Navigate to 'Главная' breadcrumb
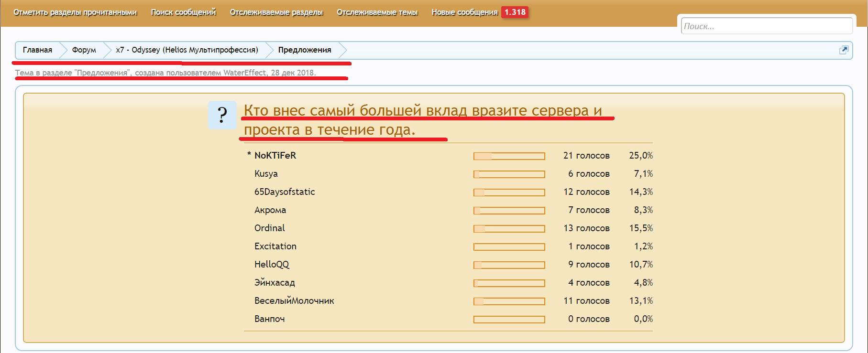The image size is (868, 353). tap(37, 50)
